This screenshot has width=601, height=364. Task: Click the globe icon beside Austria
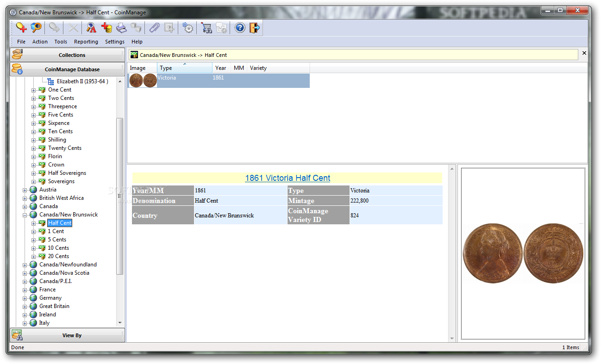[33, 190]
